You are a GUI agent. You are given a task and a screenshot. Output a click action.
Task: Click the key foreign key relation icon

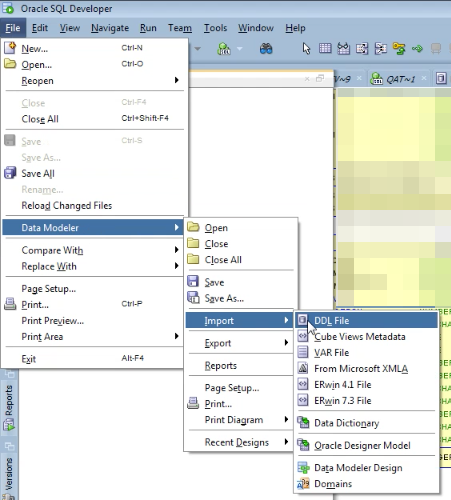pos(399,49)
